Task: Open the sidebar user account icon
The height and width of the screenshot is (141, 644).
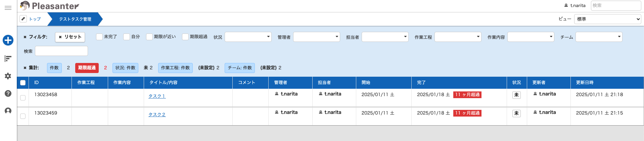Action: pyautogui.click(x=8, y=111)
